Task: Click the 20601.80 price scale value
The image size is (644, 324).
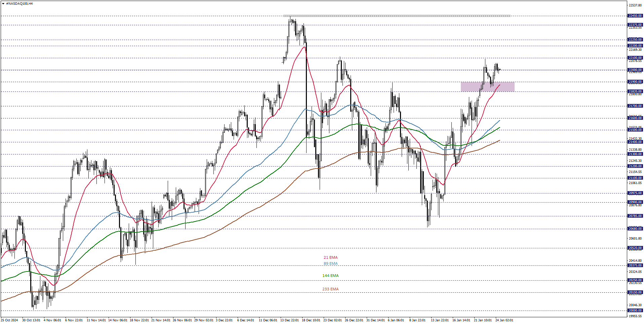Action: click(635, 239)
